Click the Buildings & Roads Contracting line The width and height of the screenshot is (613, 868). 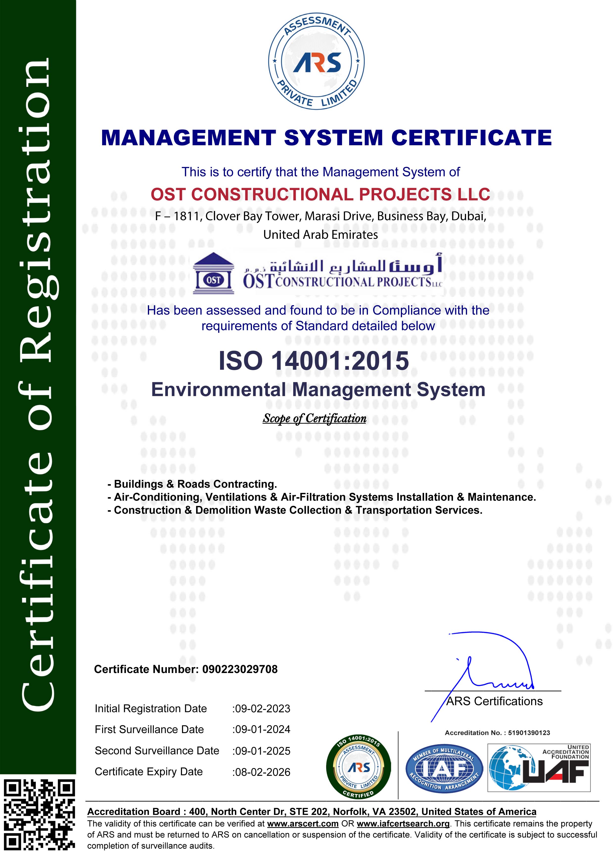(x=192, y=484)
